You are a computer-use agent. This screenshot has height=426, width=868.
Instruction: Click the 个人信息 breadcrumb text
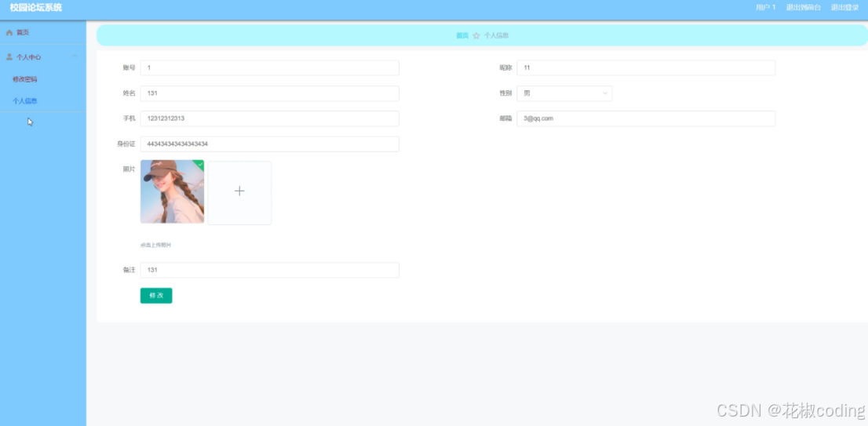[x=497, y=35]
